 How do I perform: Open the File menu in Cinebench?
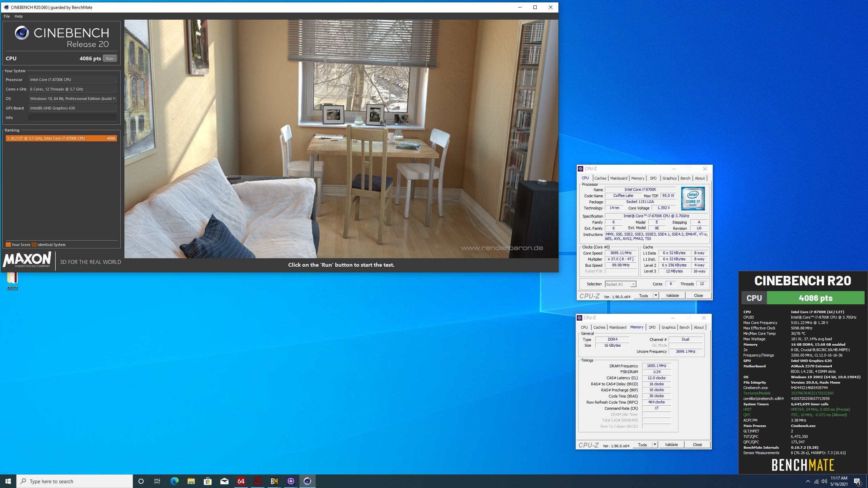(7, 16)
